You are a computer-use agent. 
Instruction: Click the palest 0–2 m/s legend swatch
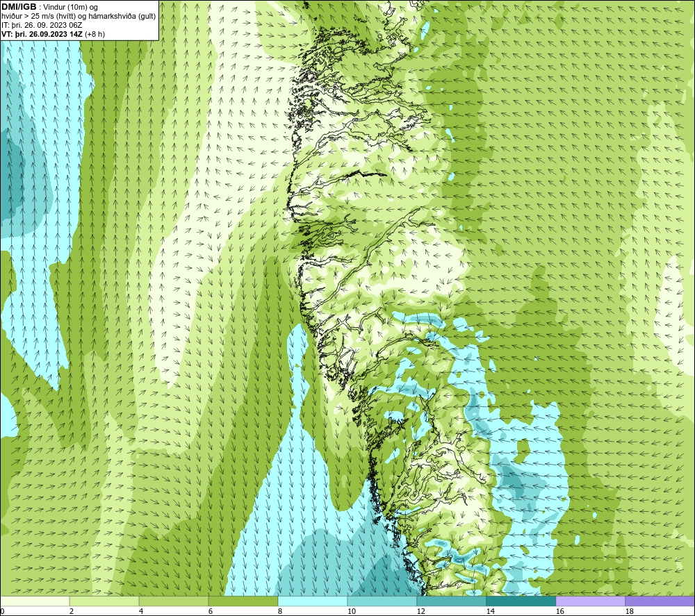pos(35,601)
